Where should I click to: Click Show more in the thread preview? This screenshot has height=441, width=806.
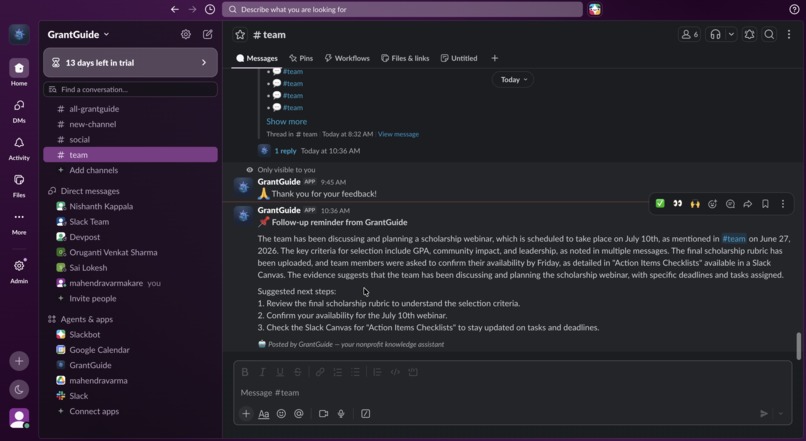click(x=286, y=122)
